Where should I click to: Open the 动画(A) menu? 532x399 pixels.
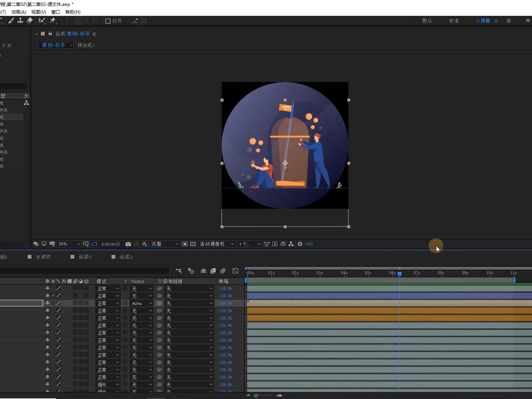[x=19, y=12]
